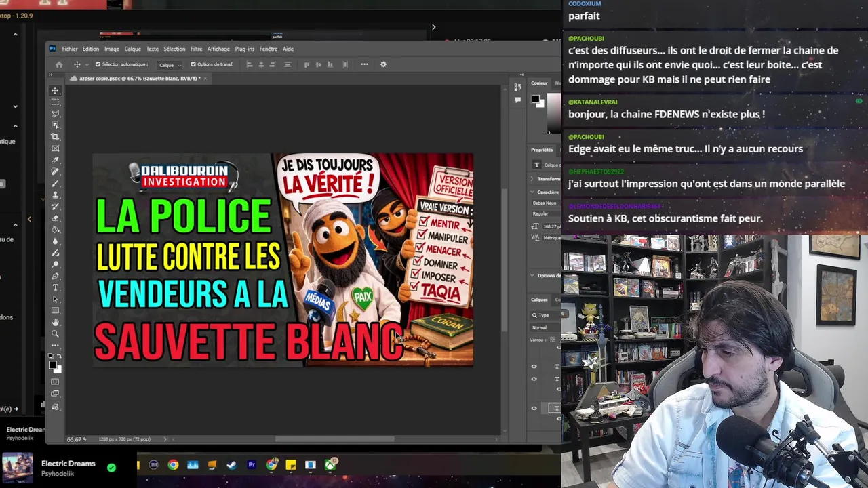Reset default foreground and background colors
The width and height of the screenshot is (868, 488).
pyautogui.click(x=52, y=356)
